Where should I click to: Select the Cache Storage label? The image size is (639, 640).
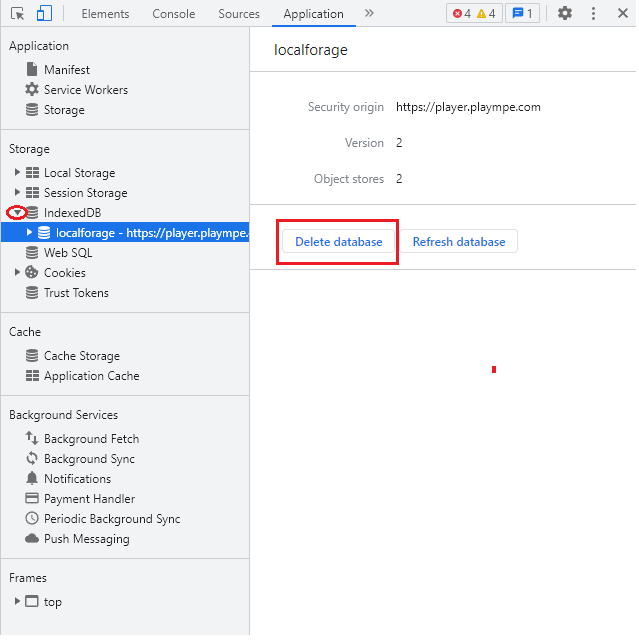(x=82, y=358)
